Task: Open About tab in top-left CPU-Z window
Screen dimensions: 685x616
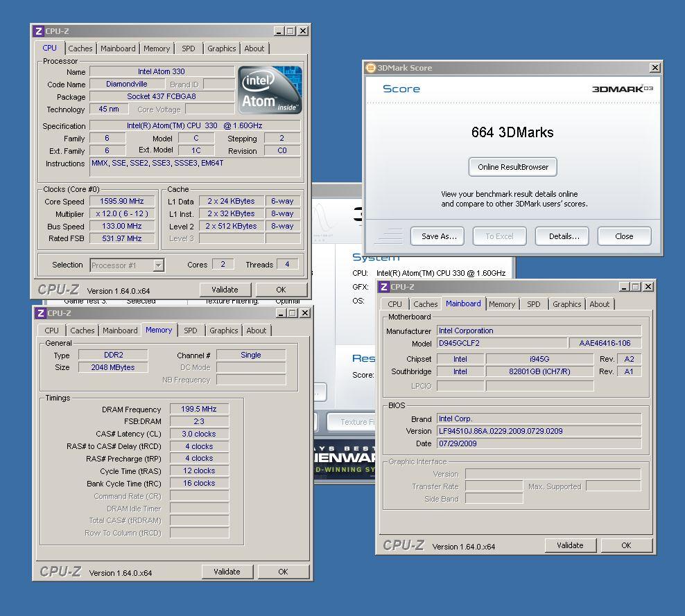Action: 254,49
